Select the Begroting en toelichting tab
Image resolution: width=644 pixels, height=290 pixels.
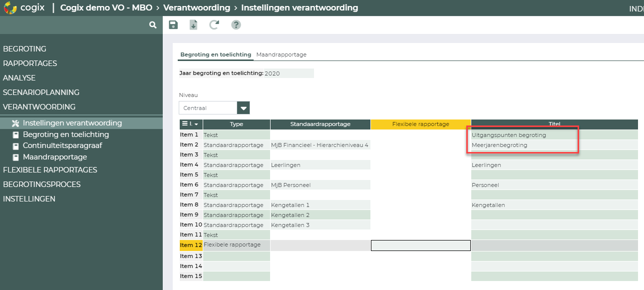215,54
